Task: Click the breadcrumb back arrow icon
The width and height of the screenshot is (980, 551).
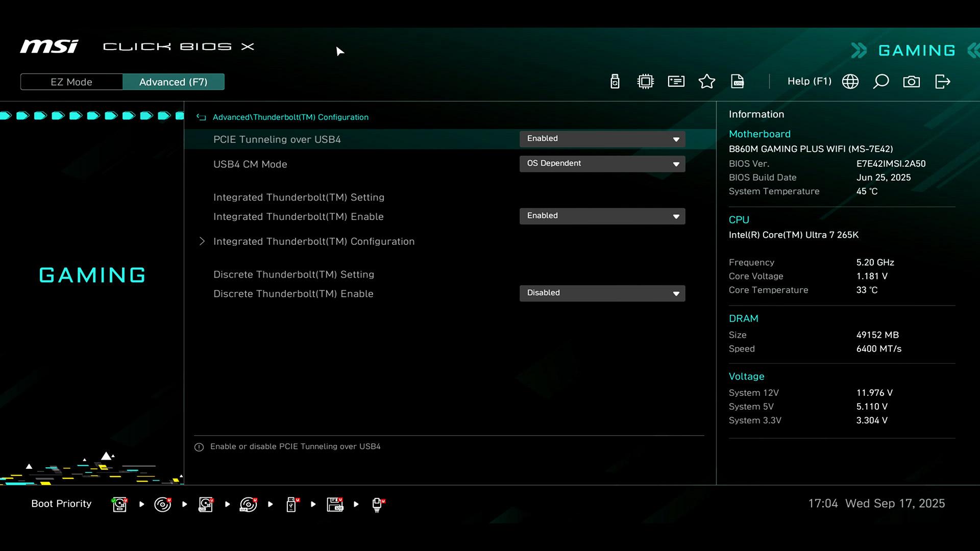Action: [x=201, y=117]
